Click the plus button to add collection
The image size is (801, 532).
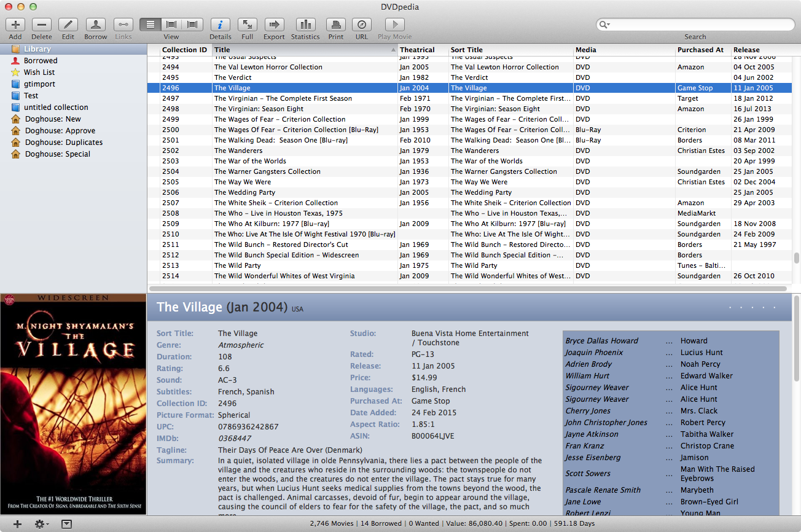(17, 524)
